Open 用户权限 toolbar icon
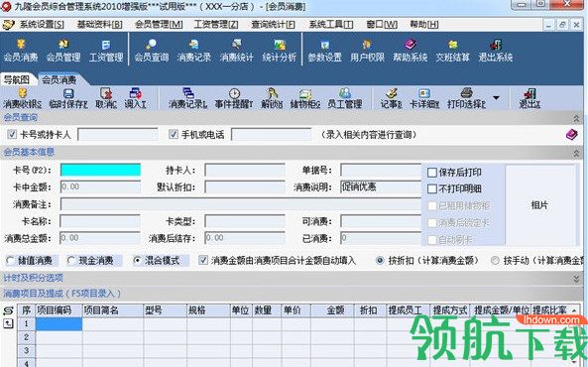Screen dimensions: 588x367 [x=367, y=51]
